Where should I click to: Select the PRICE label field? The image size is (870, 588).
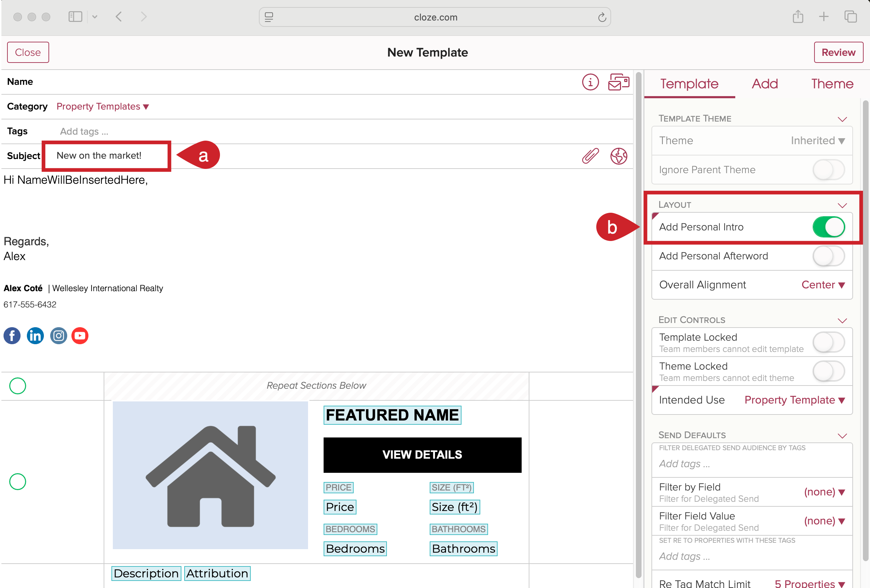click(338, 487)
